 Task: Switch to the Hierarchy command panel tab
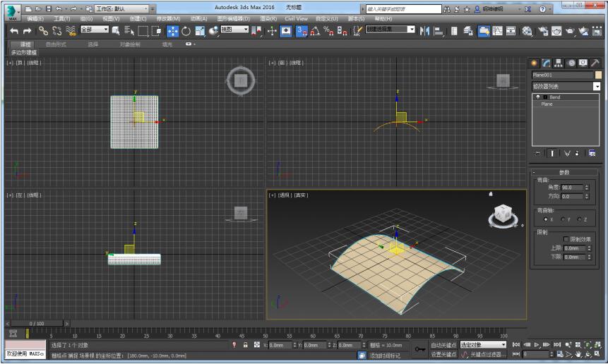tap(559, 63)
